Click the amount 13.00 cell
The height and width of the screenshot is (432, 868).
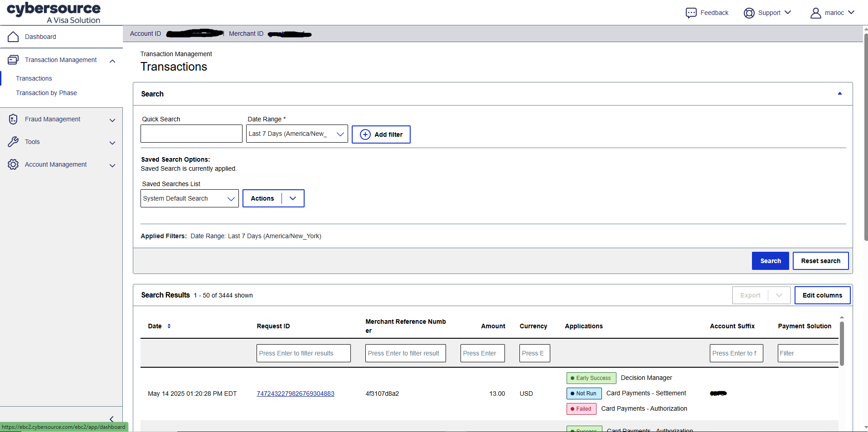(x=497, y=394)
